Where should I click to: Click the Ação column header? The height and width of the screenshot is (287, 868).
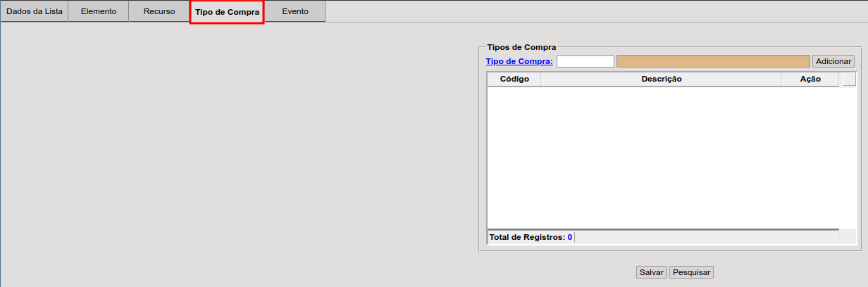point(810,79)
